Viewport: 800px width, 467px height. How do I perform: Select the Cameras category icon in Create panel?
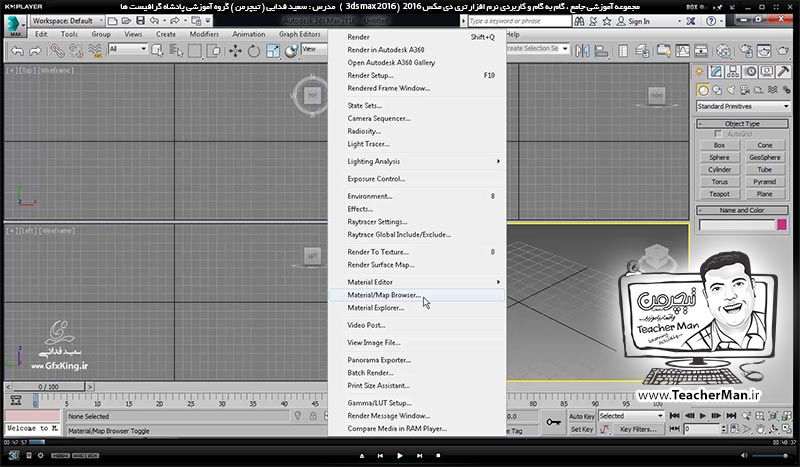point(745,90)
